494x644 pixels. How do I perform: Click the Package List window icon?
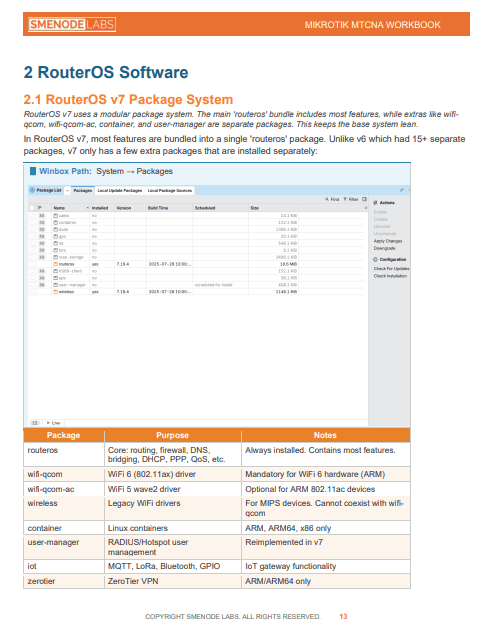pyautogui.click(x=32, y=190)
